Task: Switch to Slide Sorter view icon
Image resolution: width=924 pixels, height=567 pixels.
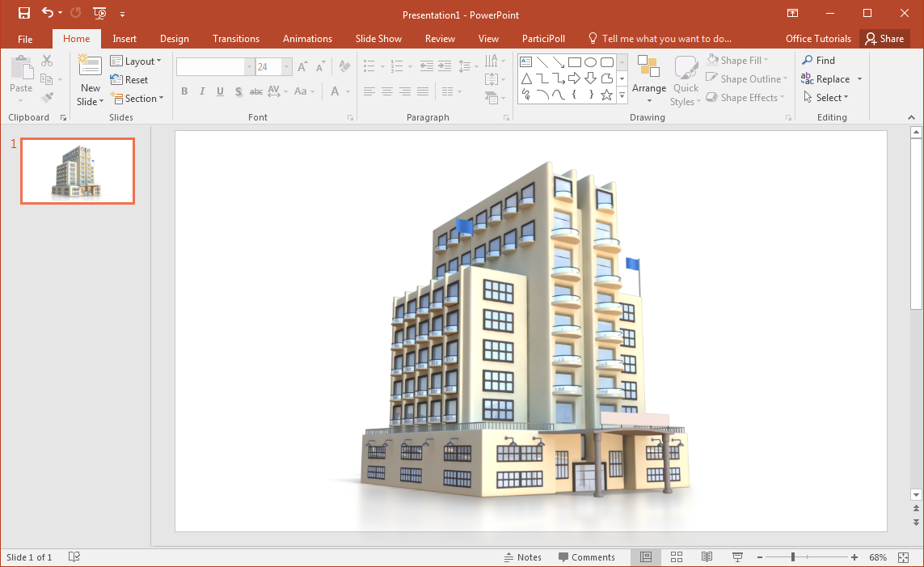Action: click(677, 557)
